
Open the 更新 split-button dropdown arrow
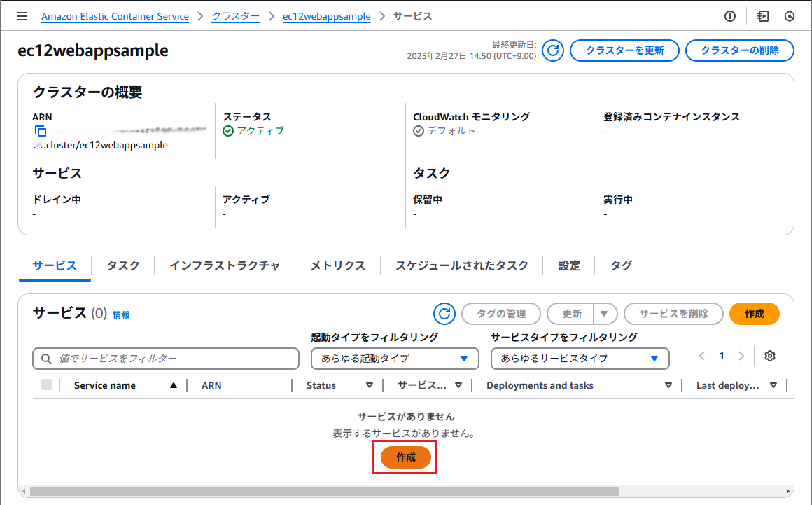604,314
